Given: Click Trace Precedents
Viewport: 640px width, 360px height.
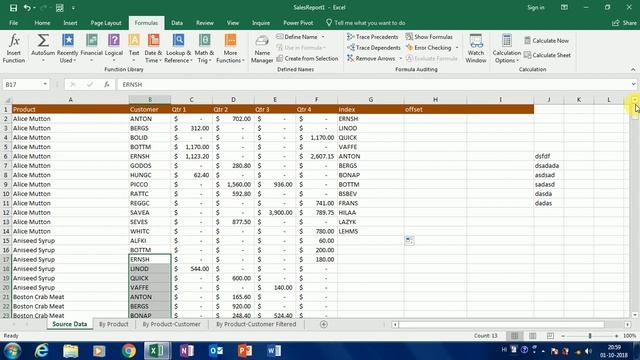Looking at the screenshot, I should [x=373, y=37].
